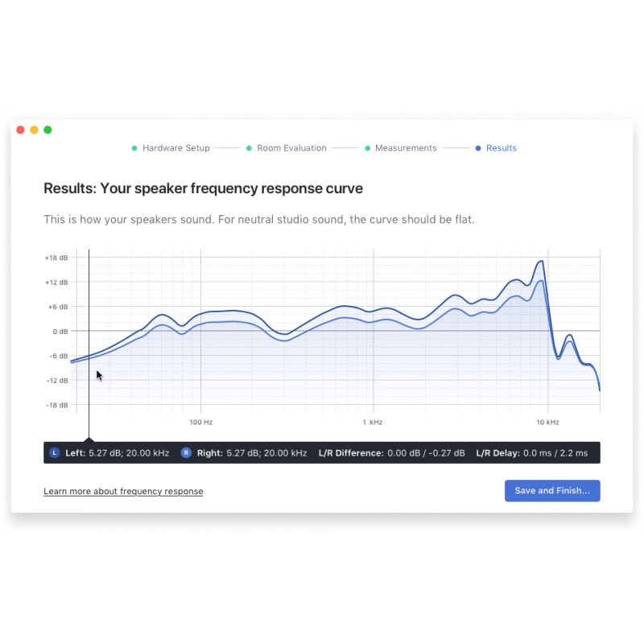The image size is (644, 644).
Task: Click the vertical frequency cursor line on graph
Action: click(89, 322)
